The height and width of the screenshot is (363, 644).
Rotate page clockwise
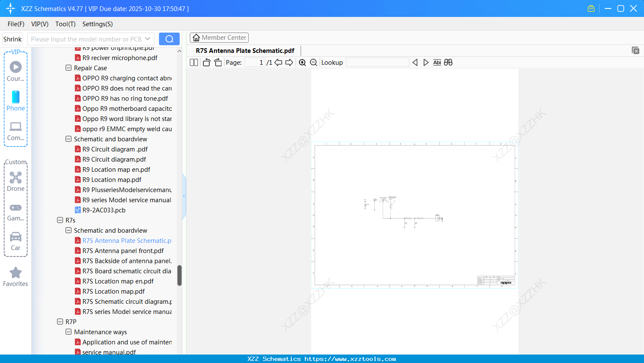click(218, 63)
